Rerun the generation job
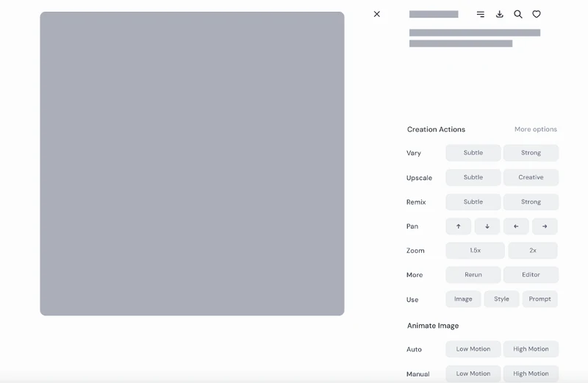Screen dimensions: 588x383 coord(473,275)
